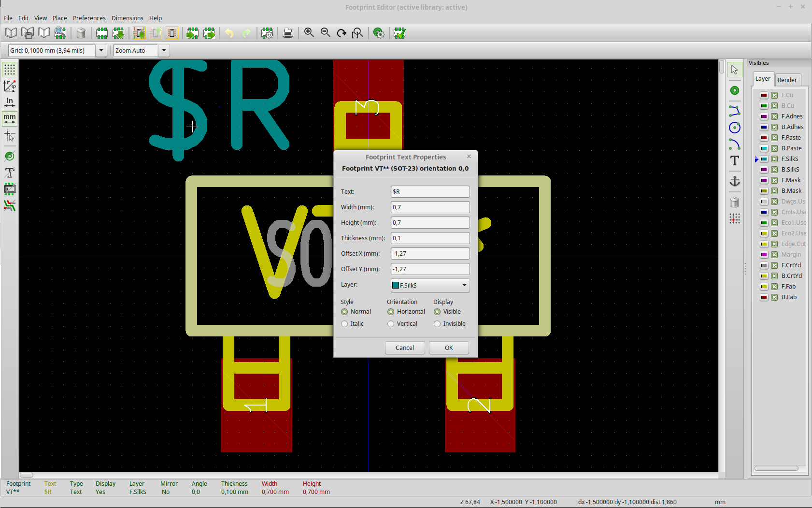
Task: Click the Cancel button
Action: tap(405, 348)
